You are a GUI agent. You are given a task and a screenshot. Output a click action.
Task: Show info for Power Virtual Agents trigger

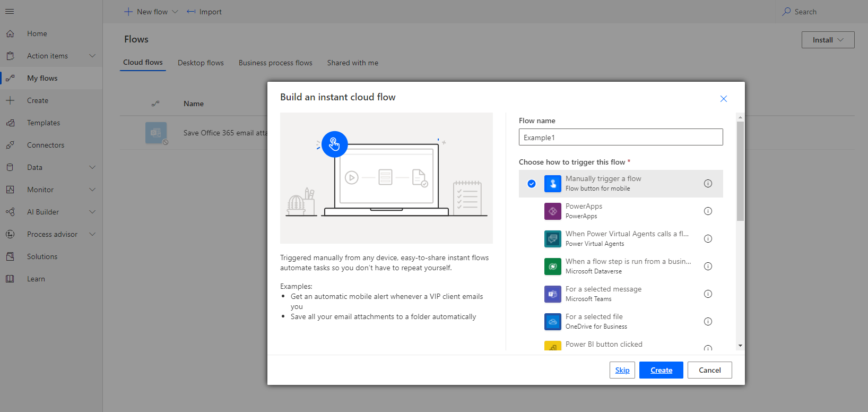coord(708,239)
